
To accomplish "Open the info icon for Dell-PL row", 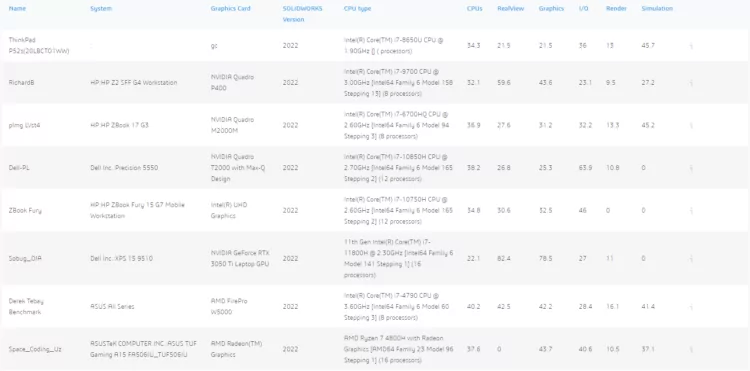I will (691, 168).
